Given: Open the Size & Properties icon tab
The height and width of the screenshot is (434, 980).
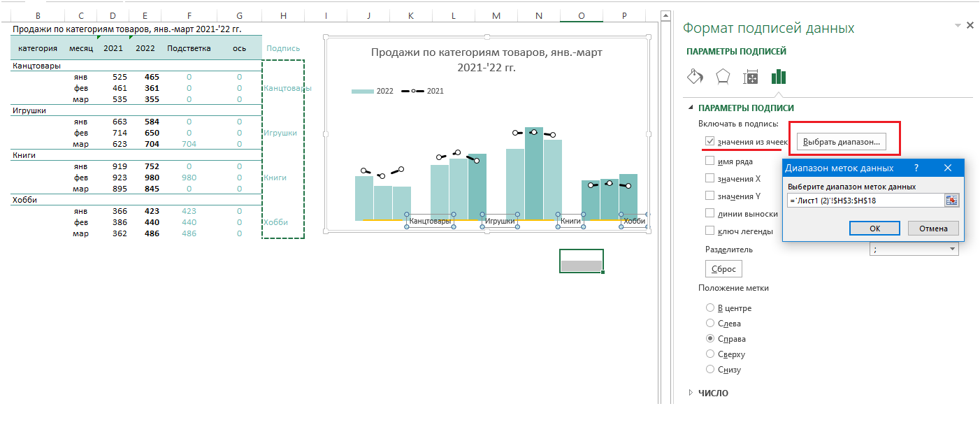Looking at the screenshot, I should click(751, 77).
